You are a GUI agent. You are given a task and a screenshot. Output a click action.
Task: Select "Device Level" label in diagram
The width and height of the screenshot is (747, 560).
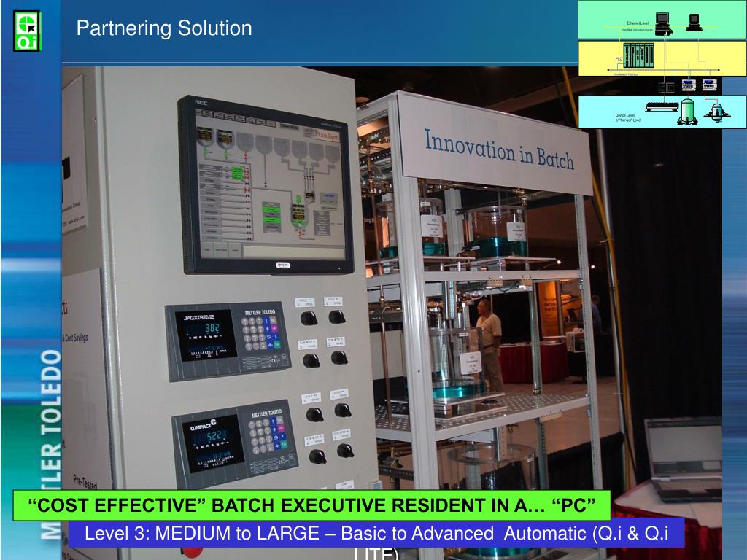[x=624, y=115]
